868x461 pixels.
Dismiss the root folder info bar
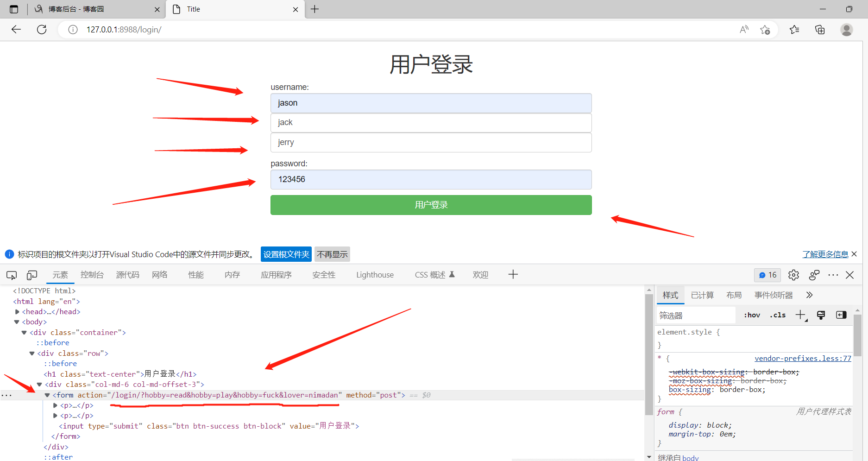click(x=854, y=254)
